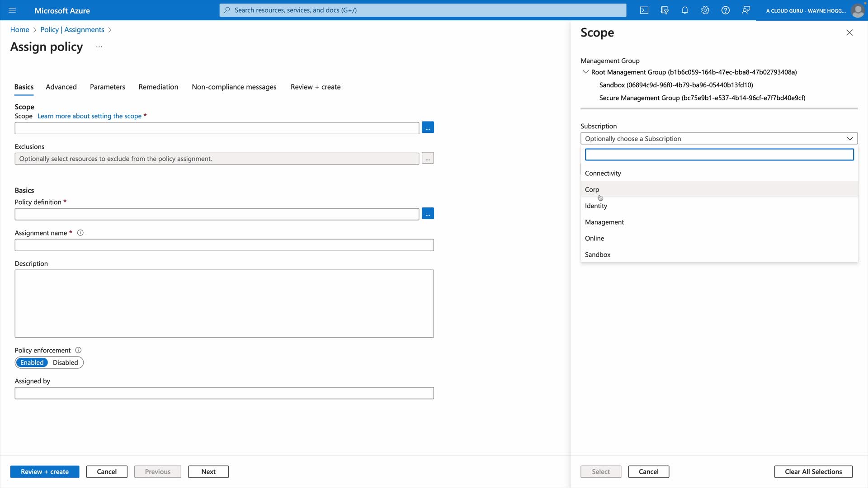The height and width of the screenshot is (488, 868).
Task: Open the Azure portal hamburger menu
Action: point(12,10)
